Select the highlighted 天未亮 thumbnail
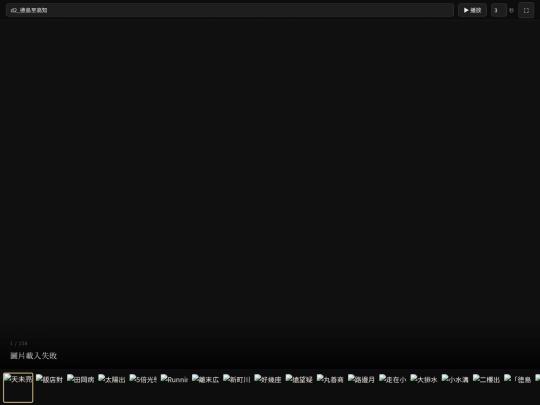The width and height of the screenshot is (540, 405). (x=18, y=387)
